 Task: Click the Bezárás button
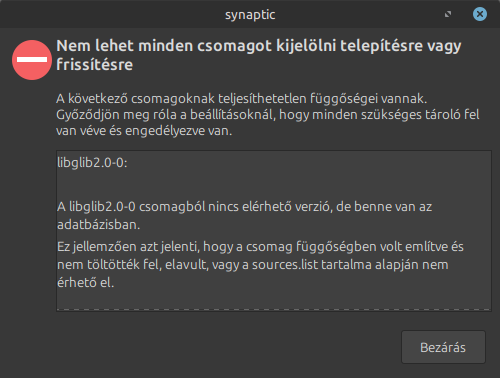point(443,347)
